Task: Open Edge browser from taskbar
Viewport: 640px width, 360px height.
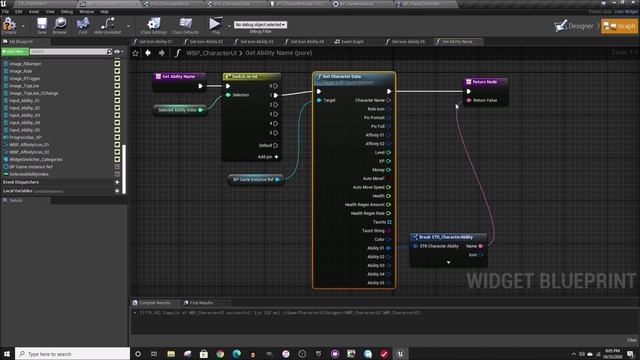Action: tap(236, 354)
